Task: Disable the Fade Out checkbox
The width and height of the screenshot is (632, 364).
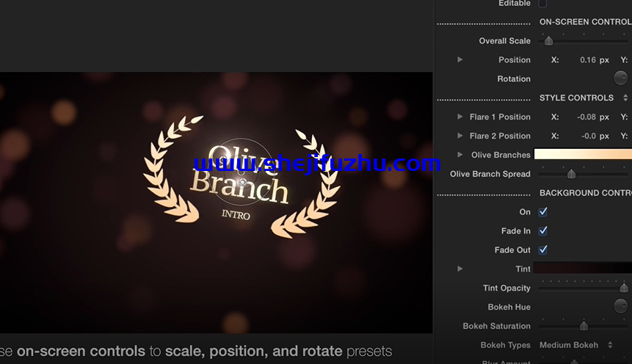Action: [x=543, y=250]
